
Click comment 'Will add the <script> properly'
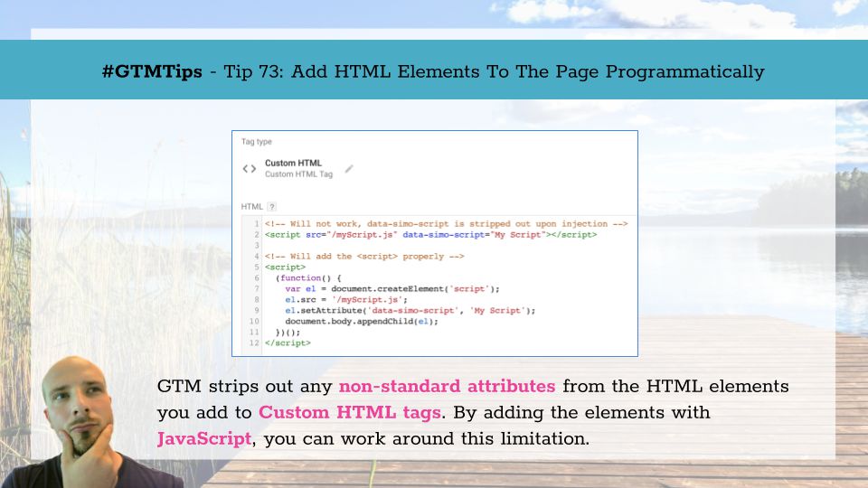click(364, 256)
